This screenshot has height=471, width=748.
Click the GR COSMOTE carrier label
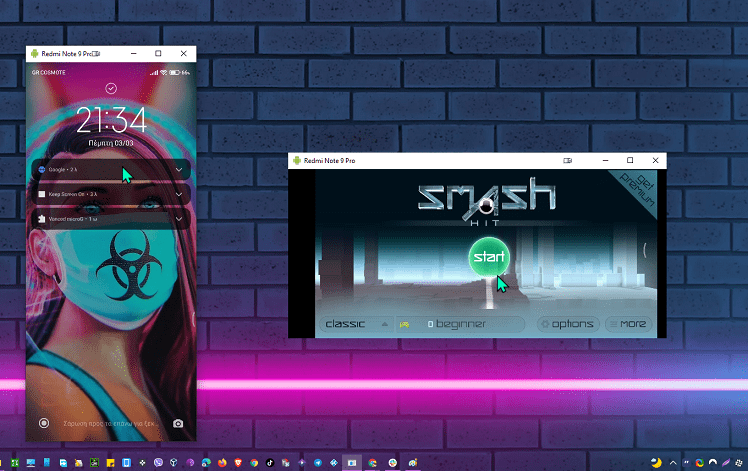[49, 73]
